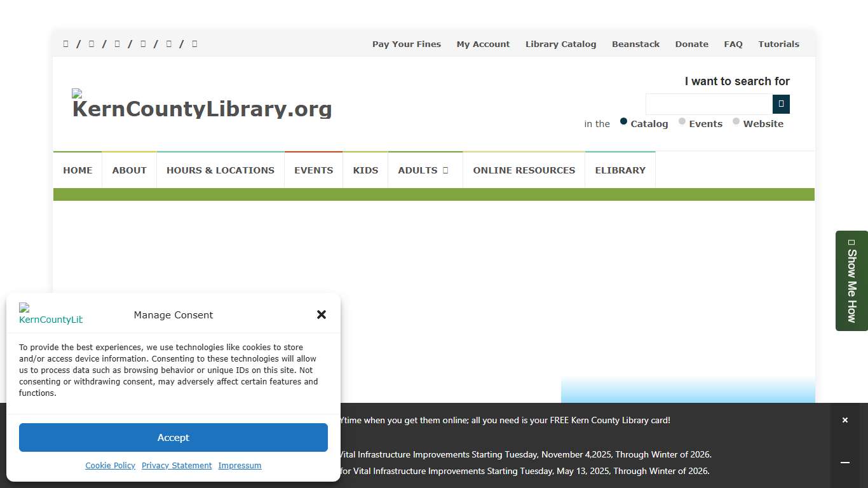Switch search scope to Events
This screenshot has height=488, width=868.
682,121
